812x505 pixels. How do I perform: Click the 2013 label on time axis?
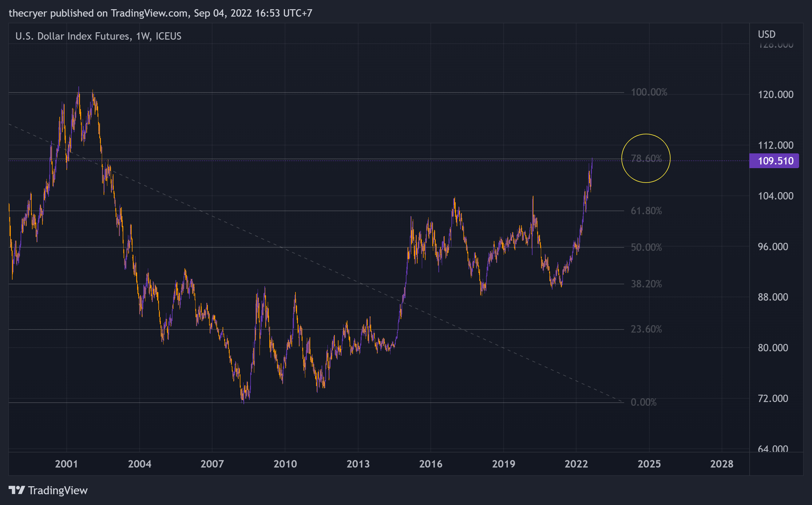(358, 464)
